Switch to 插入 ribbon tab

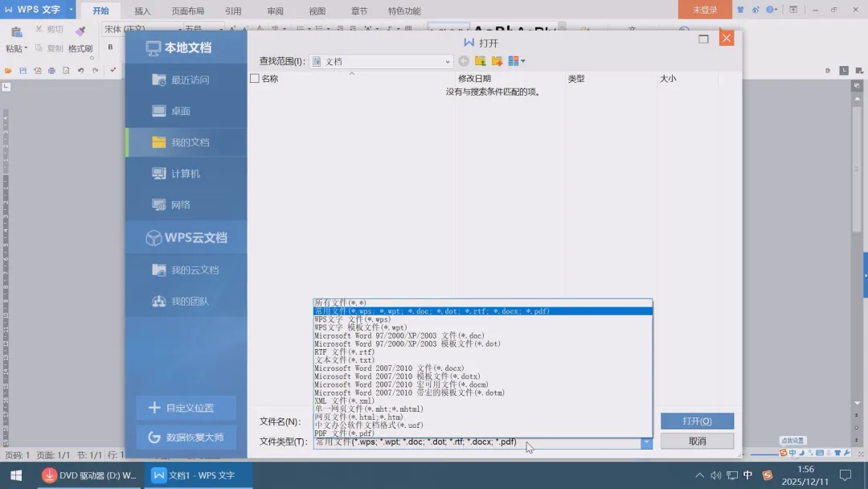coord(142,10)
